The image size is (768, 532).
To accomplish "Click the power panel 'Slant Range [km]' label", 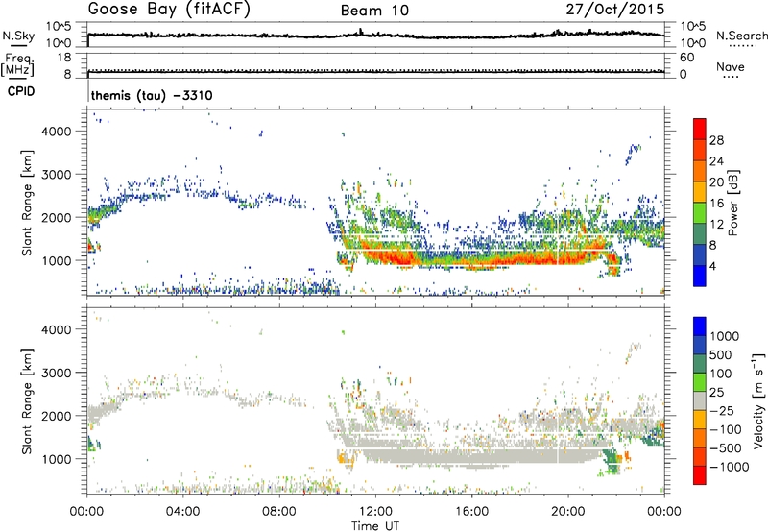I will tap(27, 203).
